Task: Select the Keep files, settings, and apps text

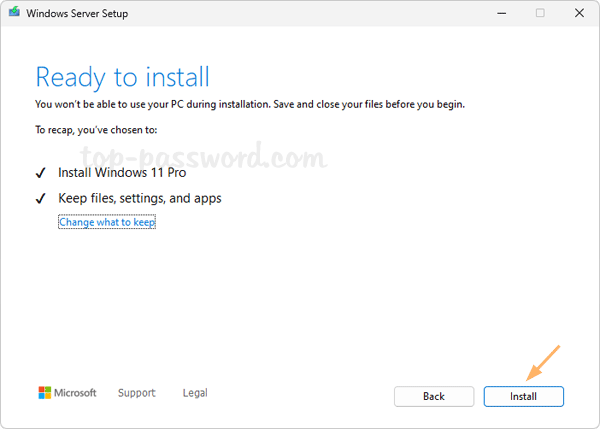Action: (x=140, y=199)
